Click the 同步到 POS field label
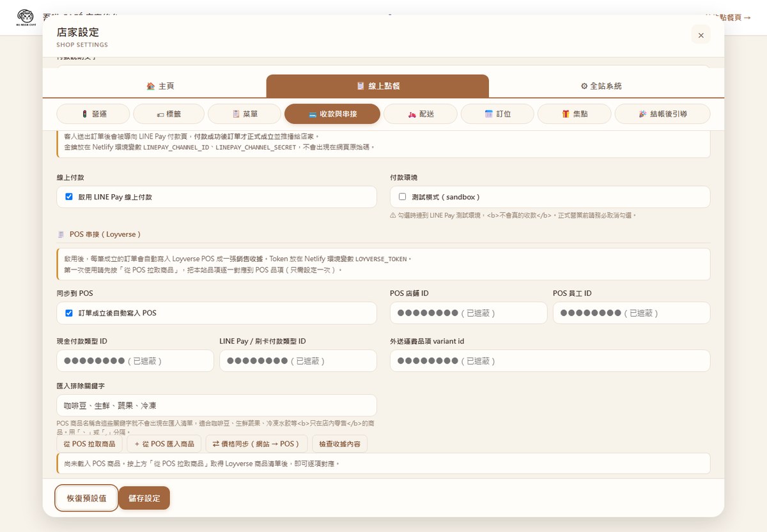 click(x=75, y=293)
